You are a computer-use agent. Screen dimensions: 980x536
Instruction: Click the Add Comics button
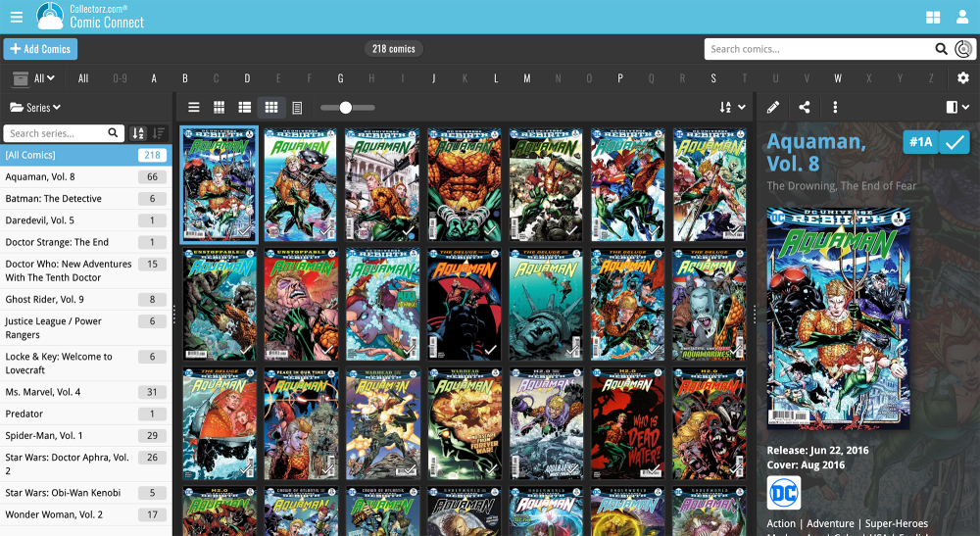[40, 49]
